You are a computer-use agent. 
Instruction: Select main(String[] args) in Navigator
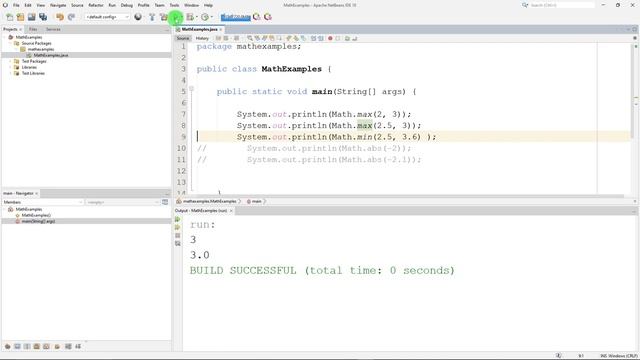(38, 221)
